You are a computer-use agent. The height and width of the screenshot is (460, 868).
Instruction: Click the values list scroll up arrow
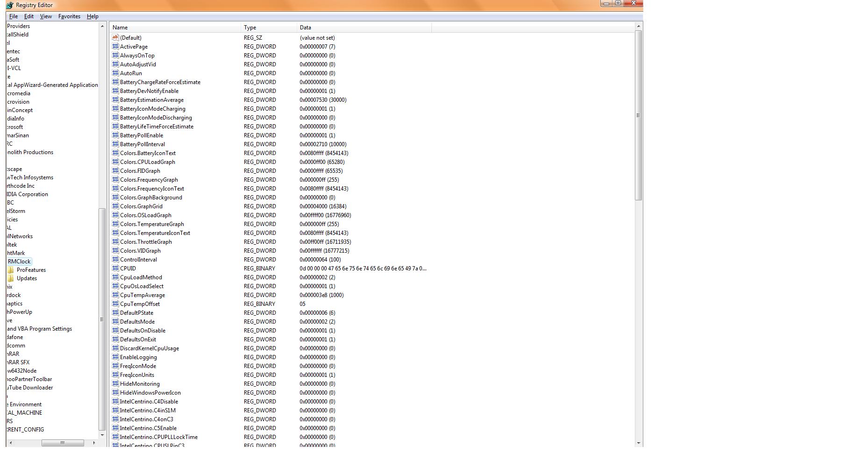(639, 27)
